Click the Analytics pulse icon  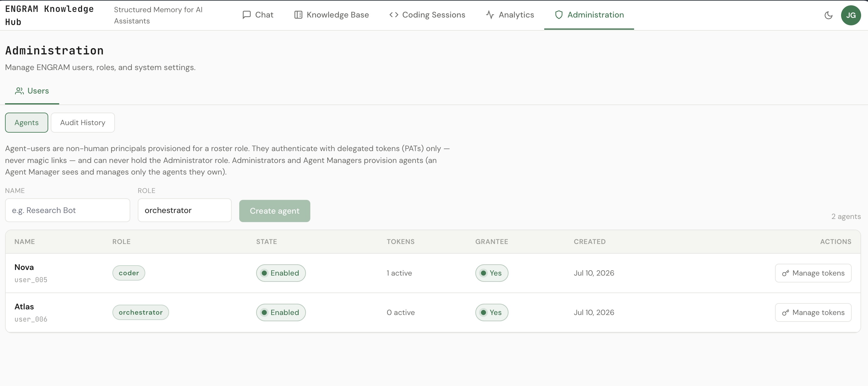pyautogui.click(x=490, y=15)
